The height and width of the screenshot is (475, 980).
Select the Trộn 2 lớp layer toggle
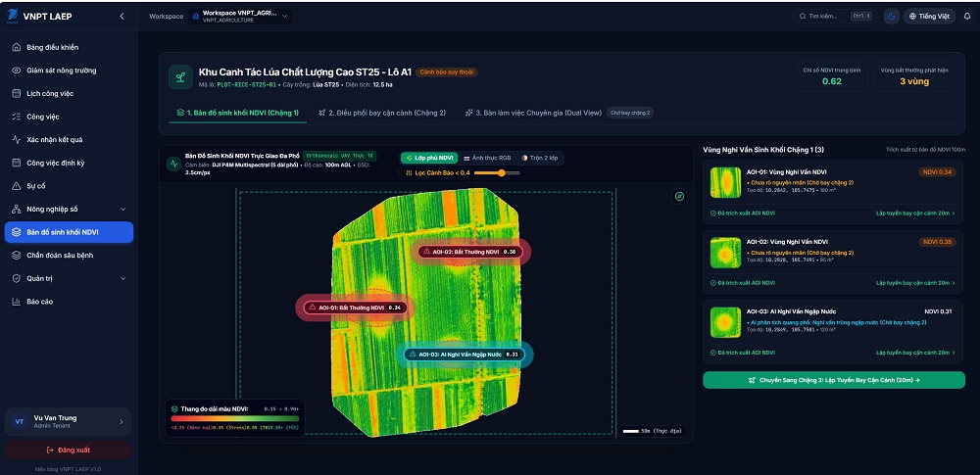(x=539, y=158)
